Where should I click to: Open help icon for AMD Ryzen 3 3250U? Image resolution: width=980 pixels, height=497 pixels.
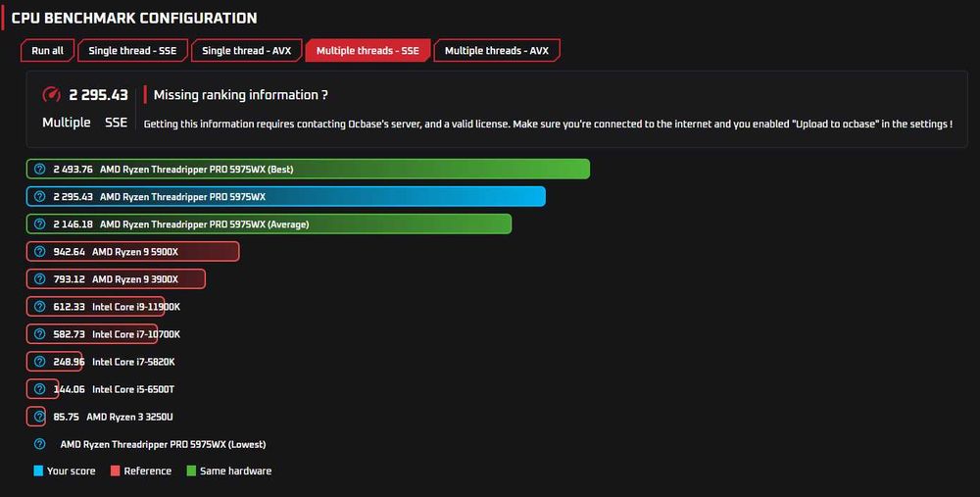[39, 417]
